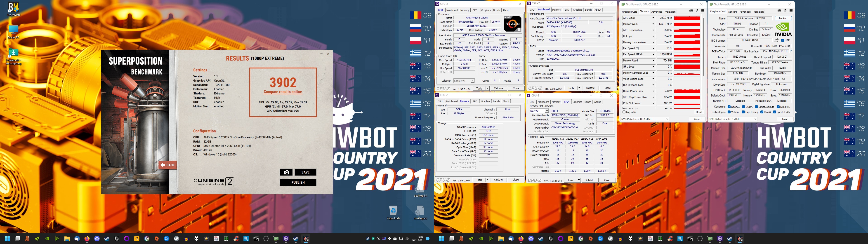
Task: Click the BIOS share/export arrow icon in GPU-Z
Action: [776, 40]
